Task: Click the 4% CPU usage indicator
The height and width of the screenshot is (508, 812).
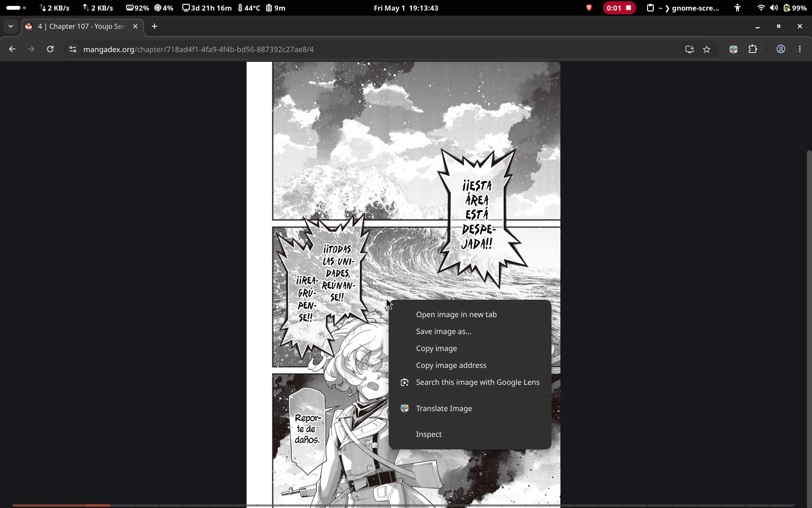Action: [164, 8]
